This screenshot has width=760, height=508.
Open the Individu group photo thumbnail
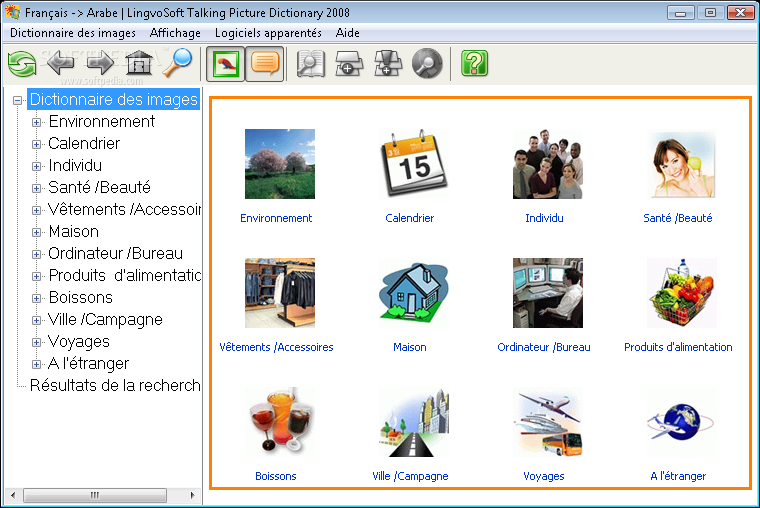pos(548,164)
